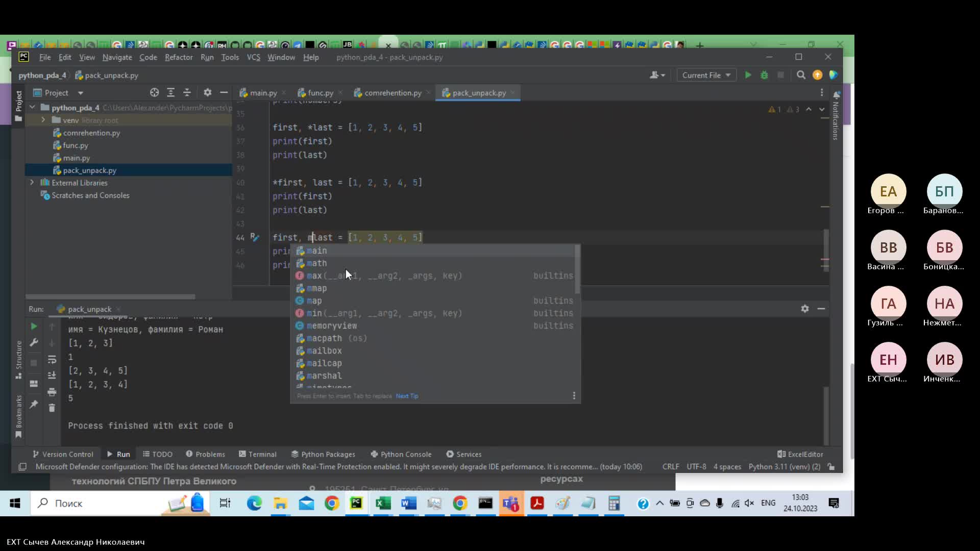Open Navigate menu
The image size is (980, 551).
[117, 57]
